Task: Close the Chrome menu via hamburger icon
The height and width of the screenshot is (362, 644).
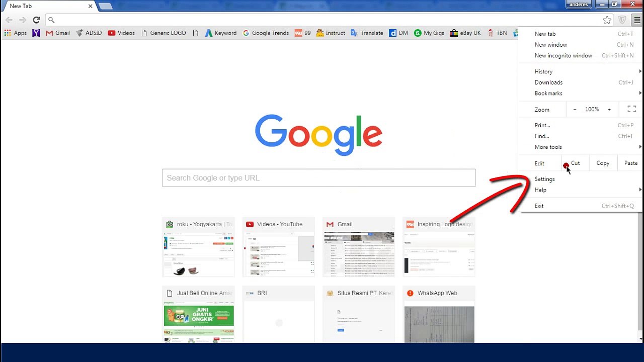Action: 637,20
